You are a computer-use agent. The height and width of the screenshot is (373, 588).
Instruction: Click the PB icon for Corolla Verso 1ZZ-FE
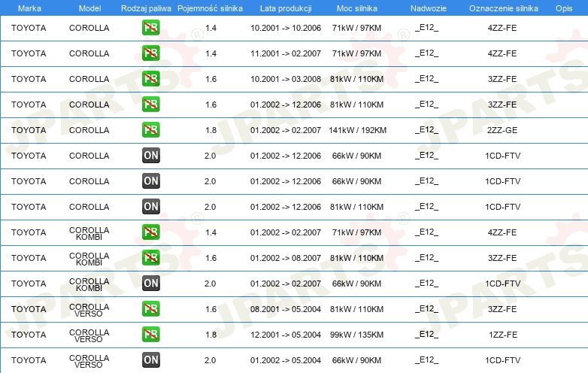151,335
